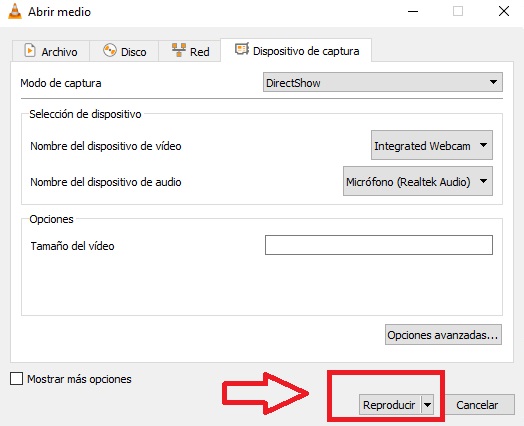Close the Abrir medio dialog
The image size is (524, 426).
[x=504, y=12]
